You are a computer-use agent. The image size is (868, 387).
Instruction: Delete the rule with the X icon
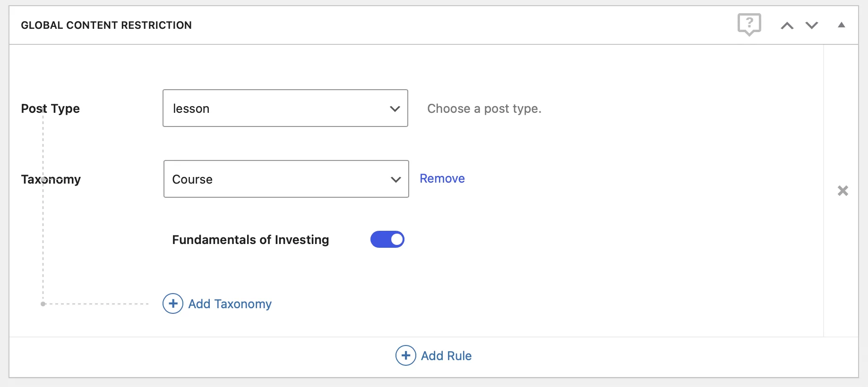[842, 191]
